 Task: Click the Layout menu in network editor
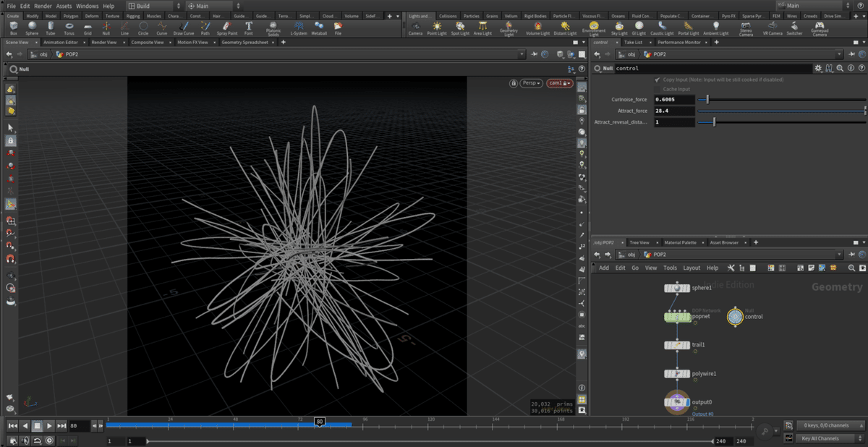point(692,268)
